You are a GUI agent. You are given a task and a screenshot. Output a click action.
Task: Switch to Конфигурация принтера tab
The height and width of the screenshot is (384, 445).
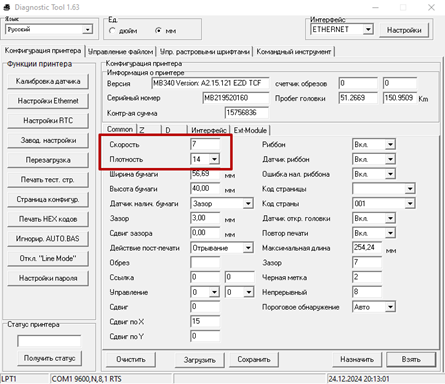43,51
